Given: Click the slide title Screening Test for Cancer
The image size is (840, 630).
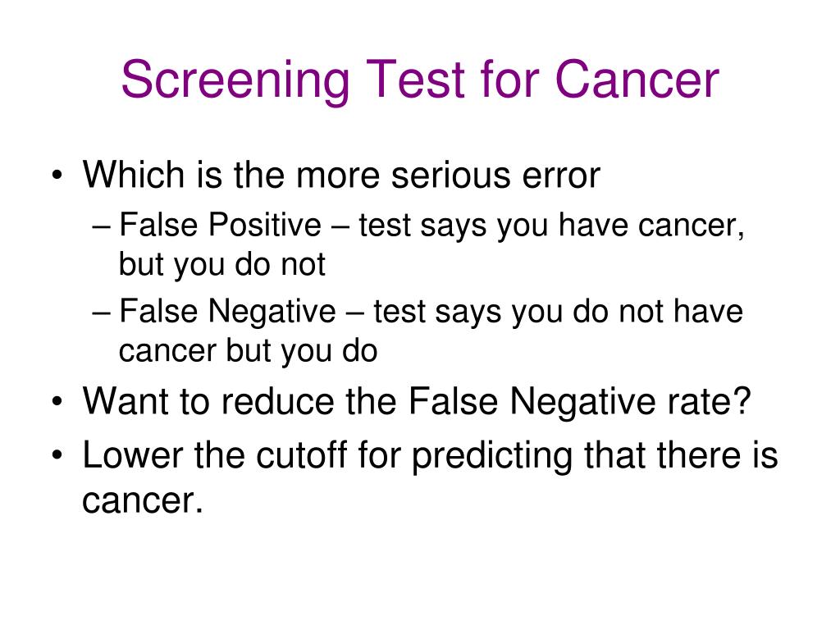Looking at the screenshot, I should (420, 80).
